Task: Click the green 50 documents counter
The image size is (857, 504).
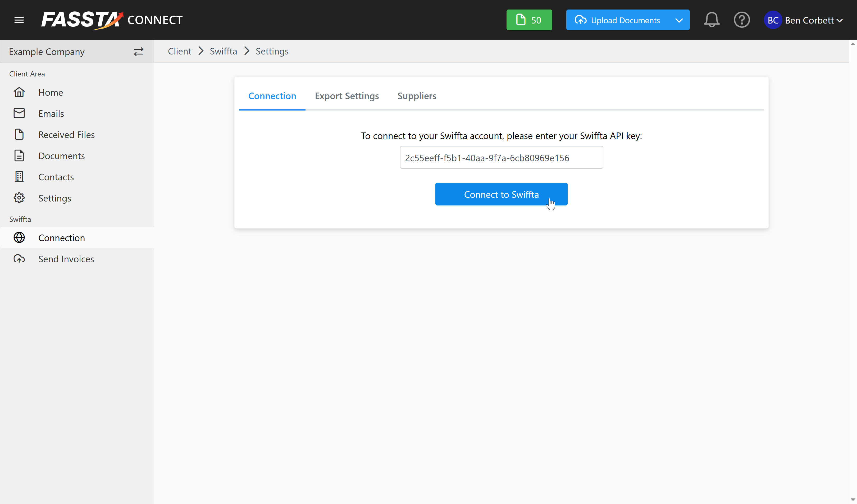Action: [x=529, y=20]
